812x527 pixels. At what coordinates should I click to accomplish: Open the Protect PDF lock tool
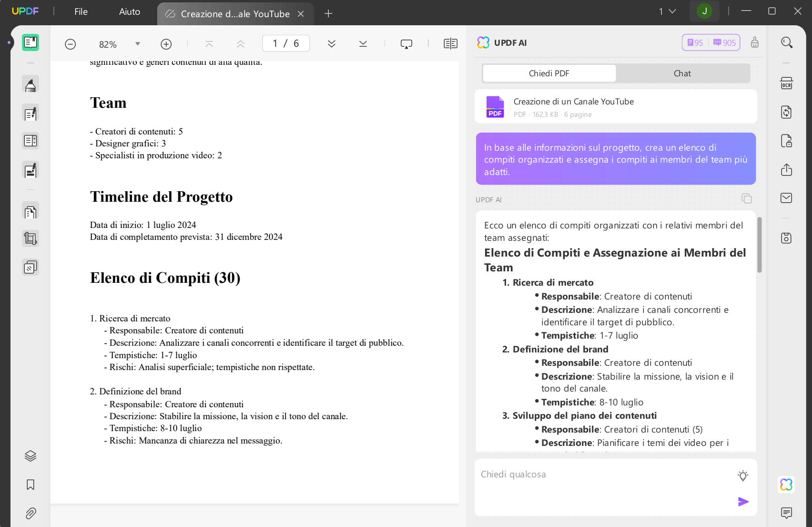[787, 141]
